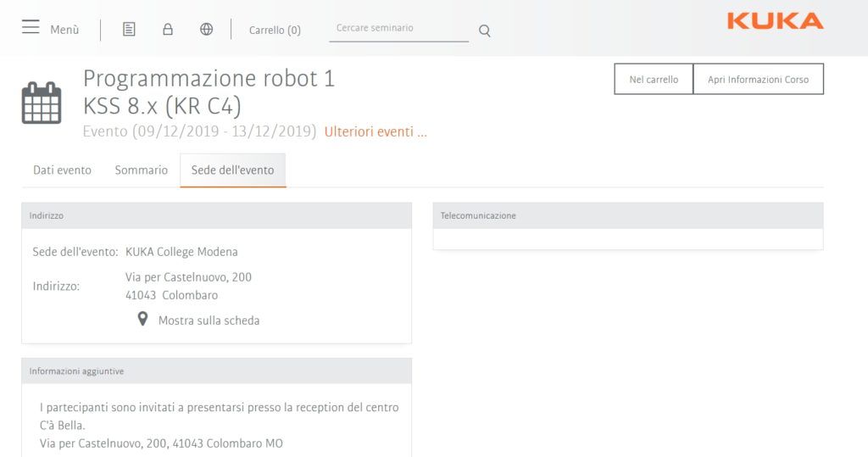Open Ulteriori eventi link
This screenshot has width=868, height=457.
[x=376, y=131]
